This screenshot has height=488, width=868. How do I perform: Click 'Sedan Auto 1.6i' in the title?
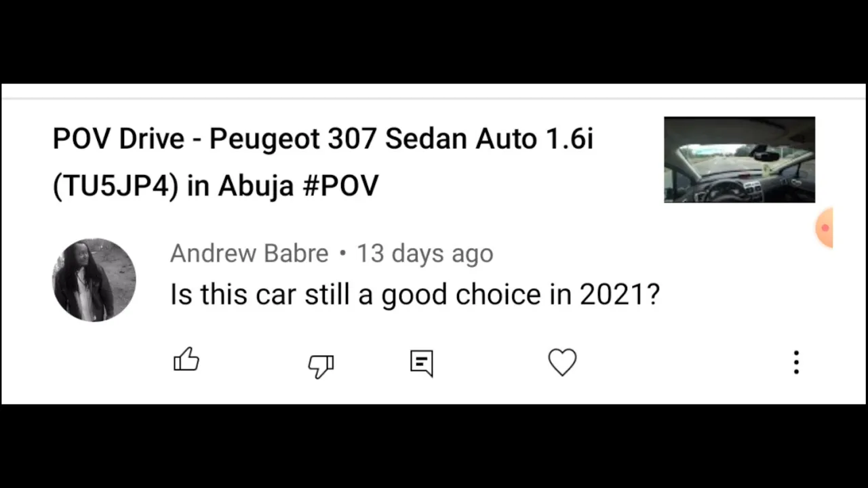coord(489,139)
